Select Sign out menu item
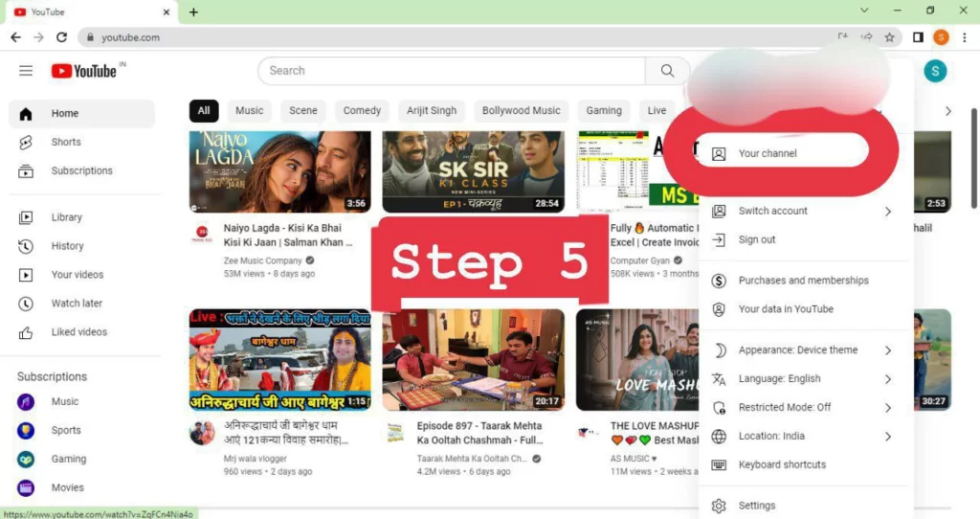The image size is (980, 519). coord(804,240)
